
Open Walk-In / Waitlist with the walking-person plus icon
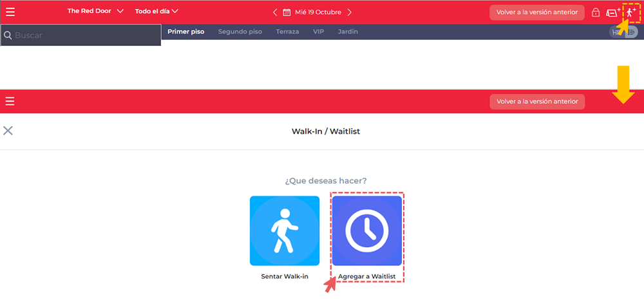coord(631,13)
